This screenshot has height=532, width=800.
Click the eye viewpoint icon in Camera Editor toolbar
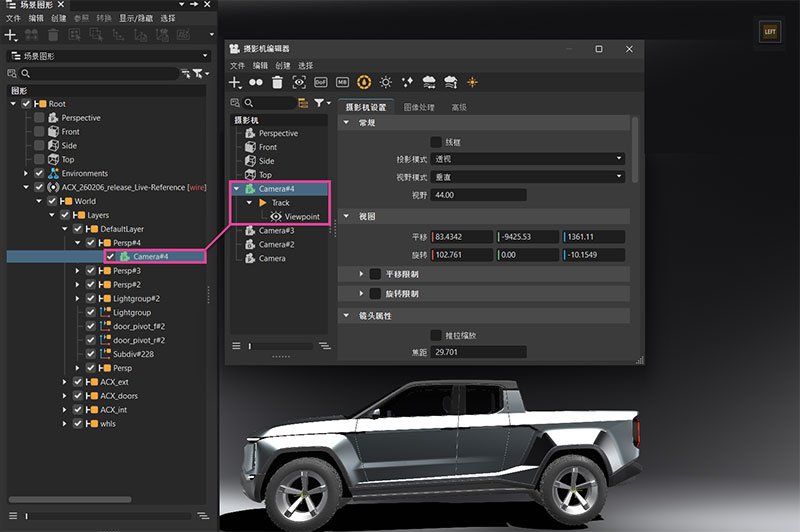[x=299, y=82]
